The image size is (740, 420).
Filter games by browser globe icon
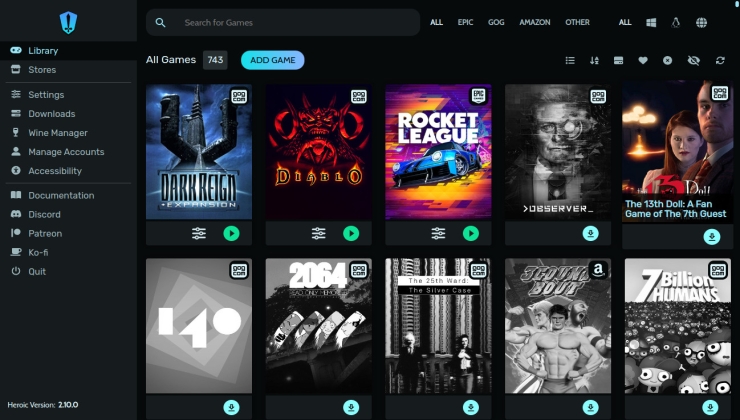tap(701, 22)
